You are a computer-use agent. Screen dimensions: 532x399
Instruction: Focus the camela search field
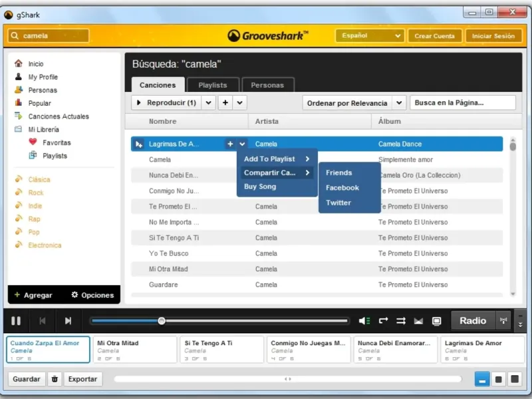point(49,36)
